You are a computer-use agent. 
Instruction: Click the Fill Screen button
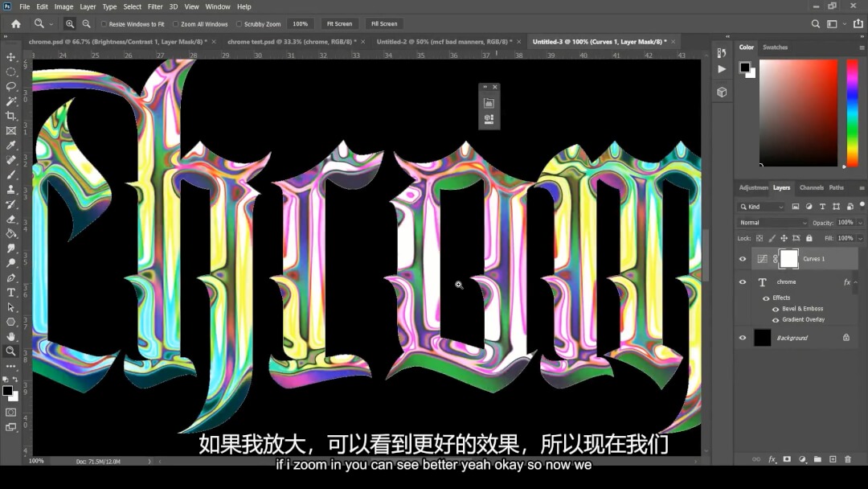click(384, 24)
